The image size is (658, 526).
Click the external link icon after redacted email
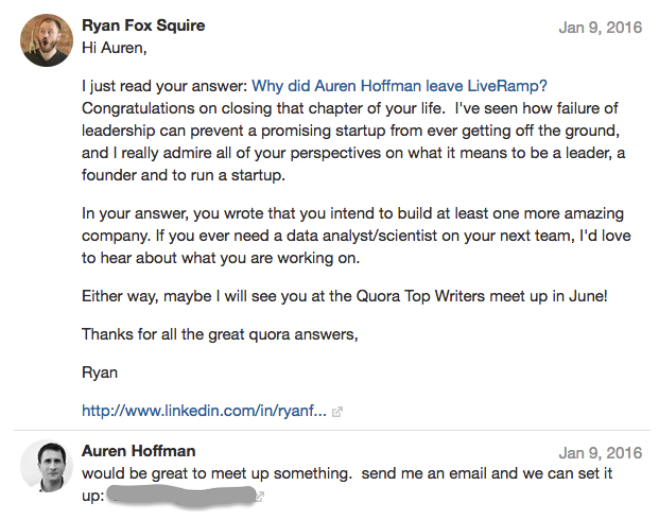click(260, 496)
